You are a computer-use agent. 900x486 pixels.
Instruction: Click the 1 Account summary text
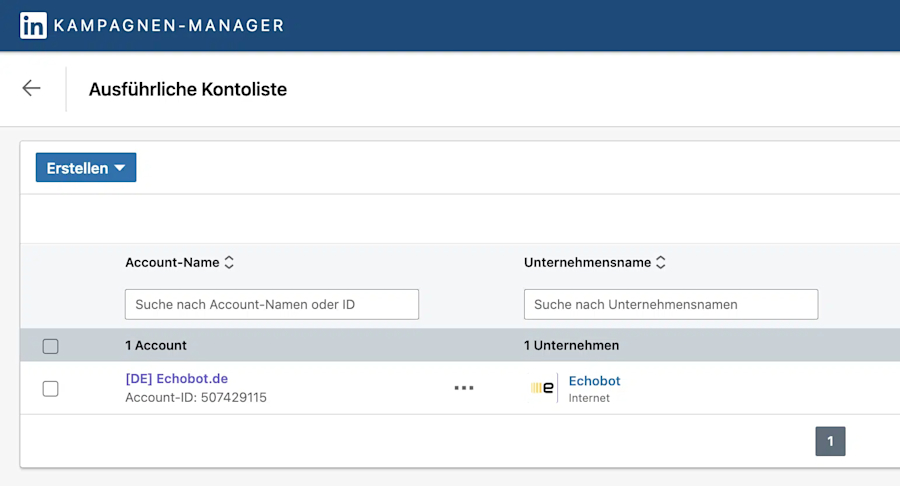[156, 345]
